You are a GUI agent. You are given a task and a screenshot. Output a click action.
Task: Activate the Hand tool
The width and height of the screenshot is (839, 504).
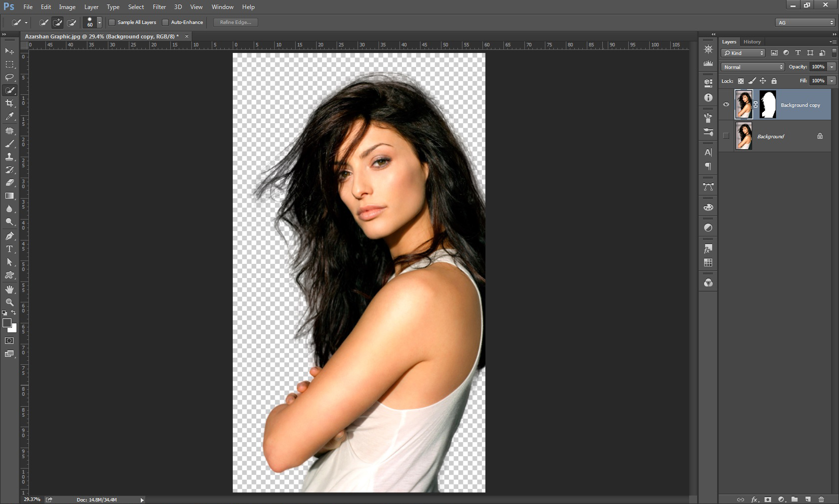9,289
